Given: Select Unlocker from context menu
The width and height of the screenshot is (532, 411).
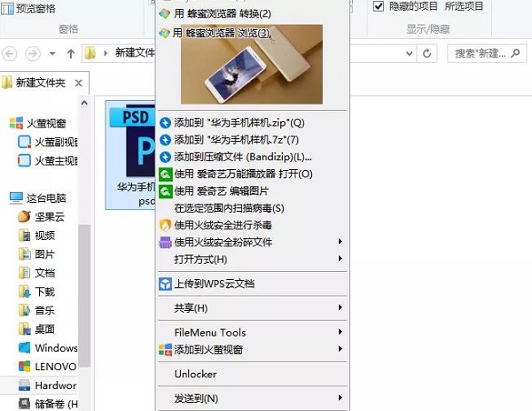Looking at the screenshot, I should click(251, 374).
